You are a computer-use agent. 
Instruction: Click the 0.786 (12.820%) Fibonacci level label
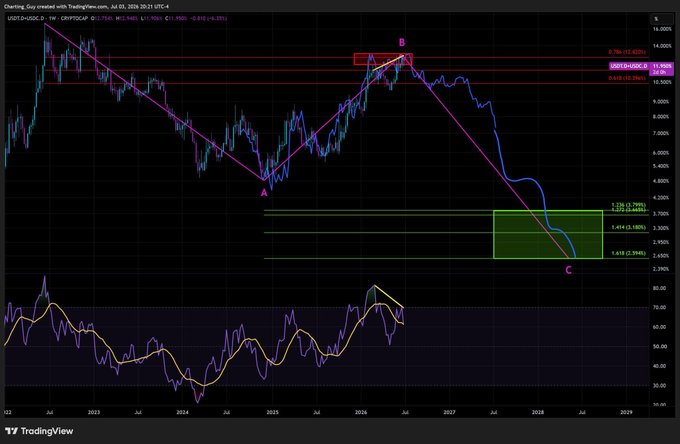627,52
